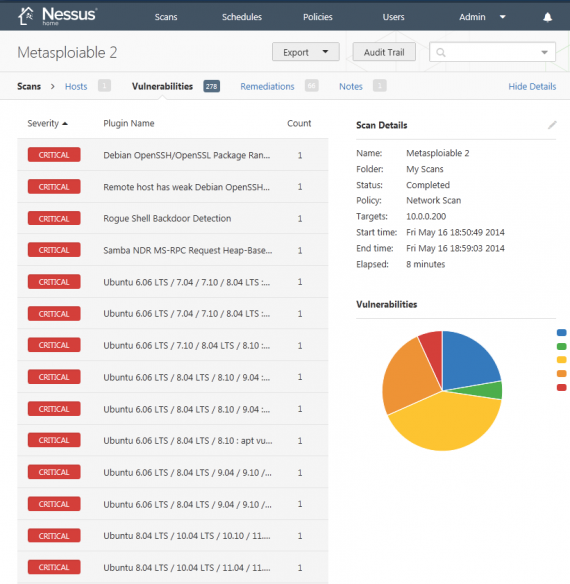This screenshot has width=570, height=584.
Task: Expand the search filter dropdown arrow
Action: [x=544, y=53]
